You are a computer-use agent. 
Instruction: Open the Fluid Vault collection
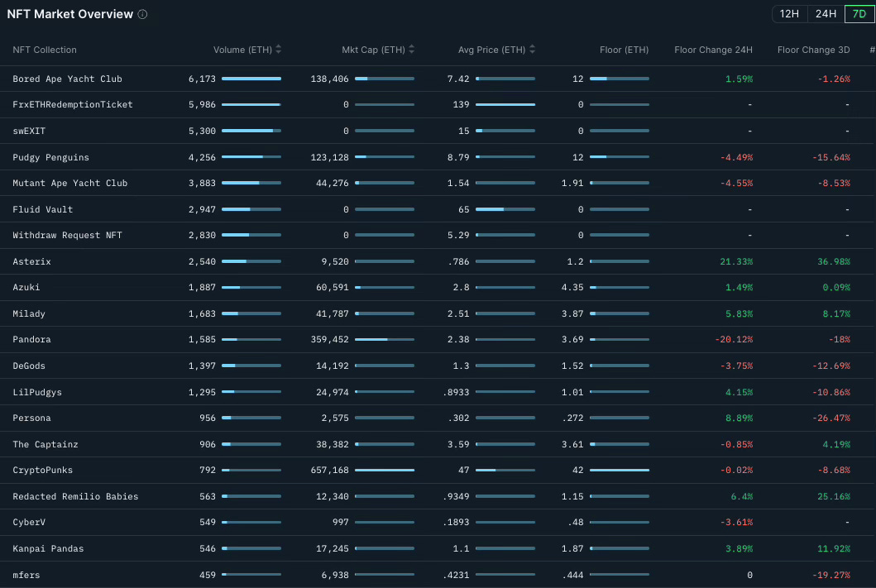click(x=42, y=209)
